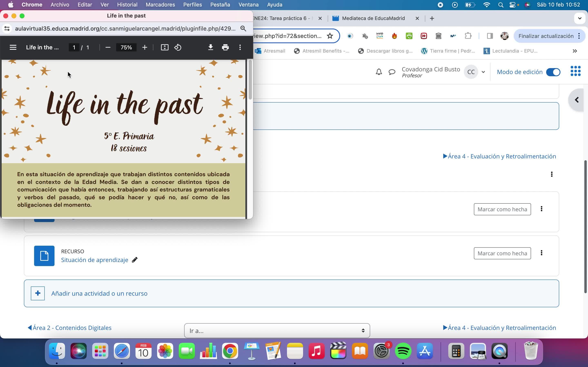The image size is (588, 367).
Task: Toggle Modo de edición switch off
Action: point(553,72)
